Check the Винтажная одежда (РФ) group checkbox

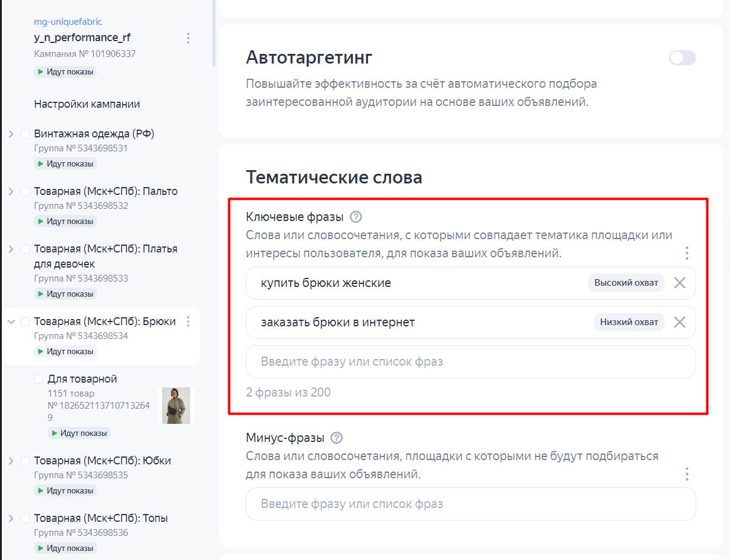[x=25, y=134]
